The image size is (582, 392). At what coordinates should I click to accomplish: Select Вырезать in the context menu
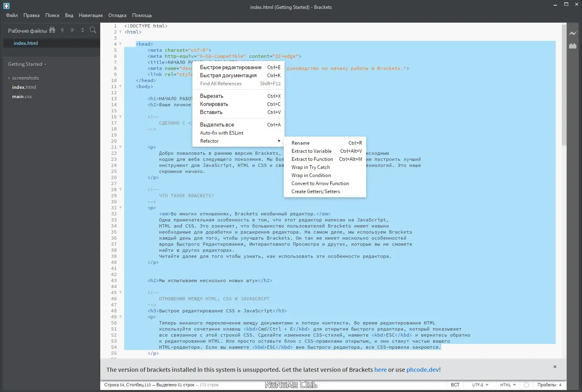(238, 96)
